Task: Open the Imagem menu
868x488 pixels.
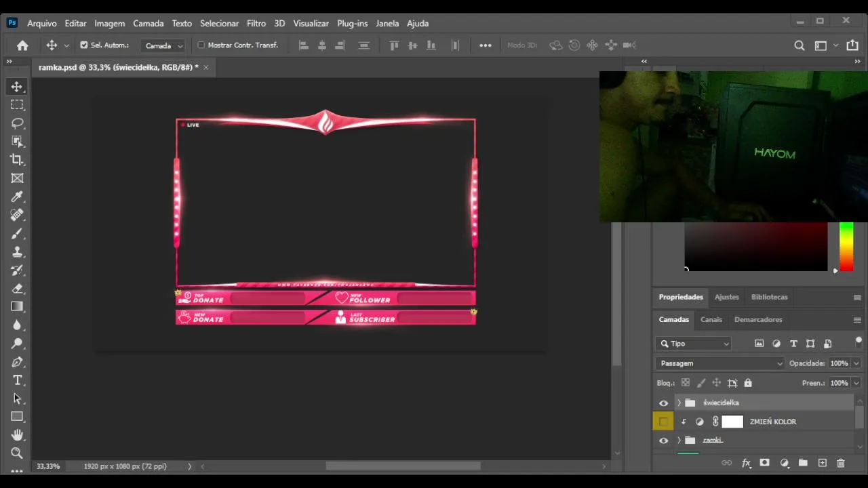Action: pyautogui.click(x=110, y=23)
